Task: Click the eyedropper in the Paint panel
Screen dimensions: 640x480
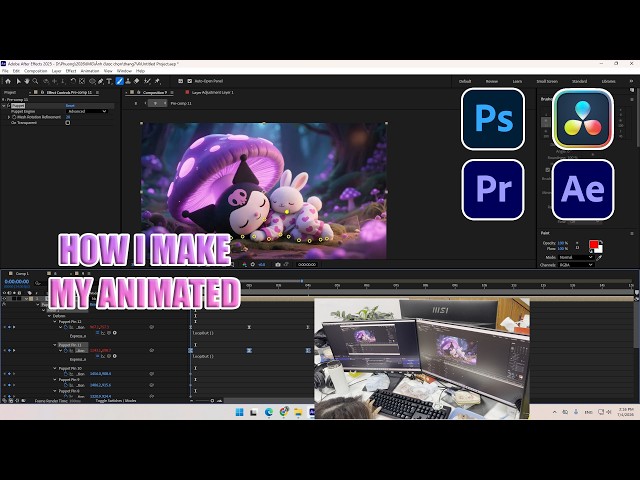Action: 599,258
